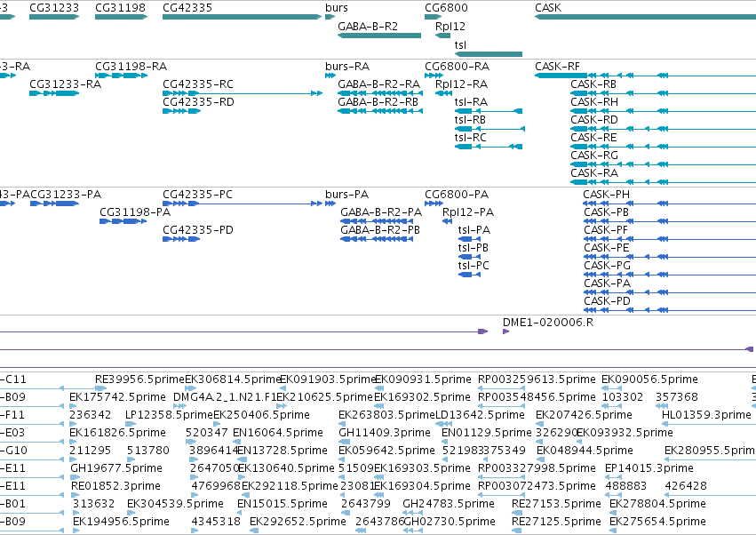
Task: Select EST label EK090056.5prime
Action: point(649,379)
